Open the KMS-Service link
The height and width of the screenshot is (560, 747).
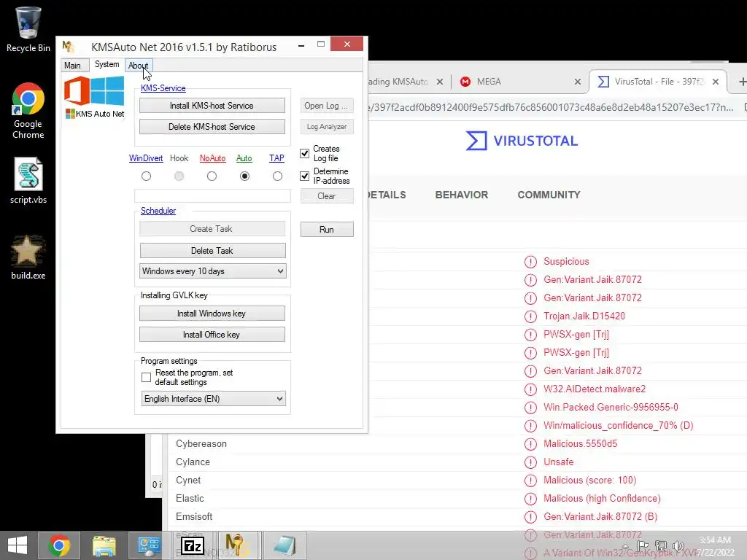tap(163, 88)
